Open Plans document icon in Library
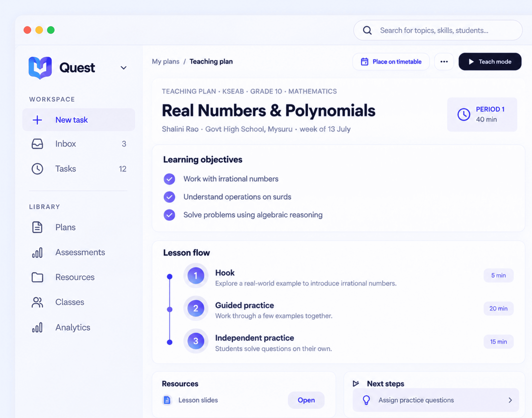 point(37,227)
